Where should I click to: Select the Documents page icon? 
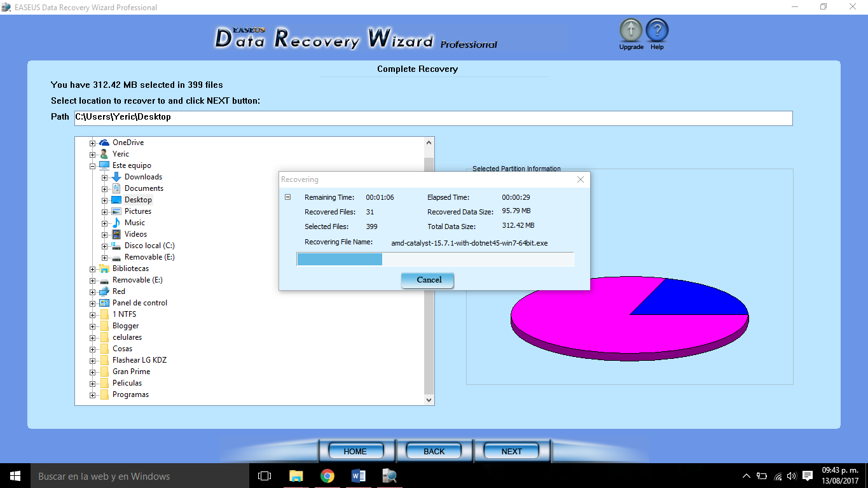point(116,188)
